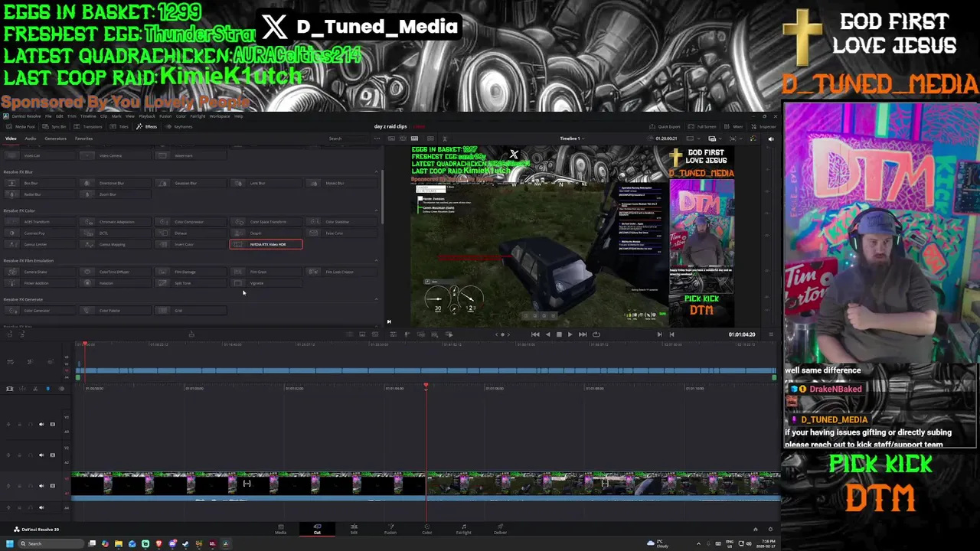Select the Vignette effect
This screenshot has width=980, height=551.
coord(266,283)
